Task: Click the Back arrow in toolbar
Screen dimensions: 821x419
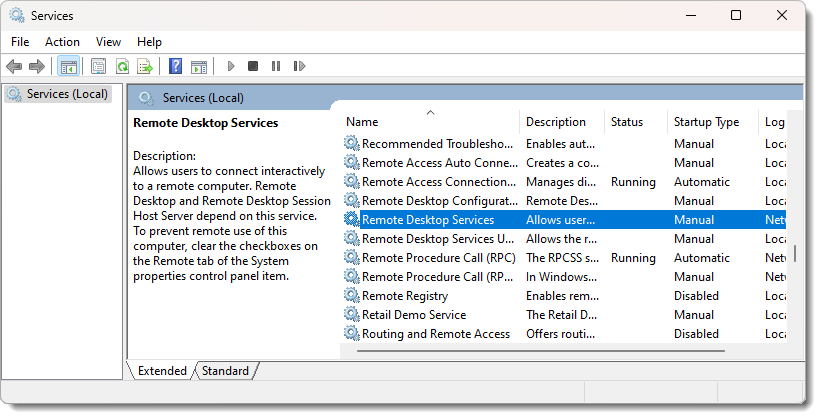Action: tap(14, 67)
